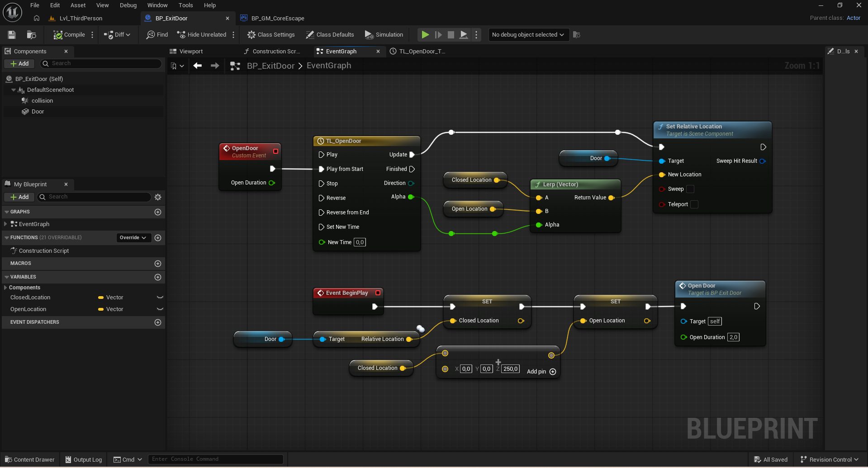Open Class Settings

271,35
